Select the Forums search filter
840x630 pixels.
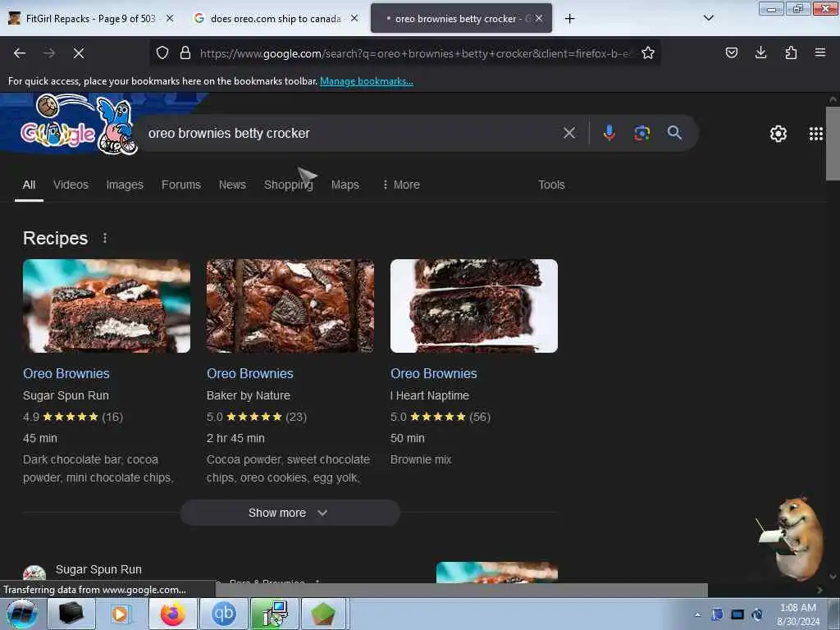pyautogui.click(x=181, y=185)
